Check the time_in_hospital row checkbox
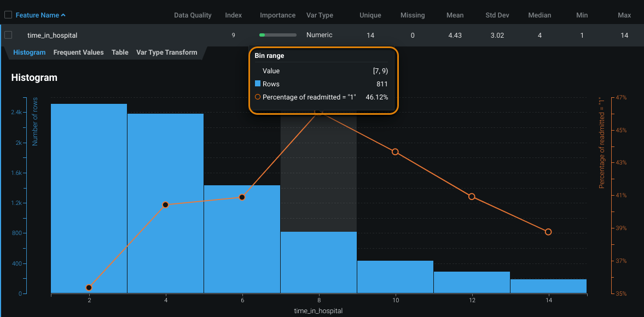 tap(8, 36)
